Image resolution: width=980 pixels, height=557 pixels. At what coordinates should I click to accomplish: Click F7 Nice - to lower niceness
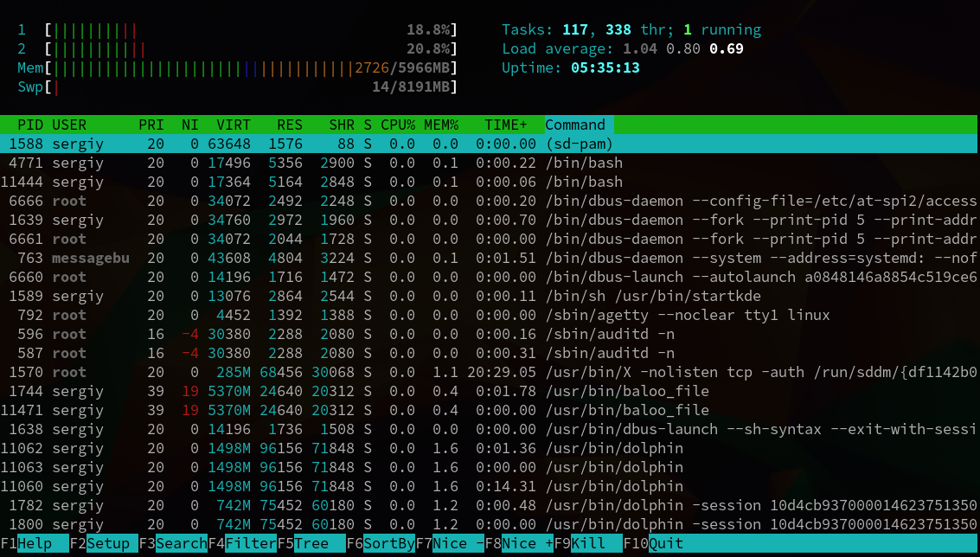point(450,543)
